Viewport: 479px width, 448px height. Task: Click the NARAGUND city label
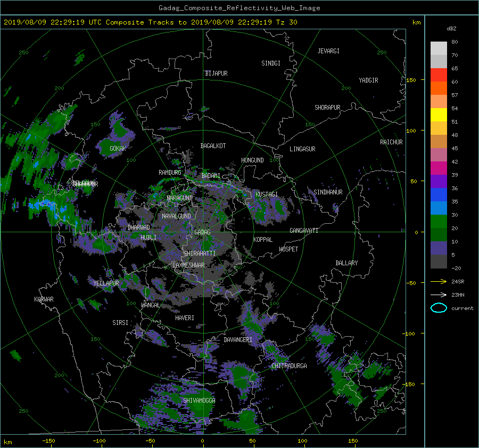tap(180, 198)
